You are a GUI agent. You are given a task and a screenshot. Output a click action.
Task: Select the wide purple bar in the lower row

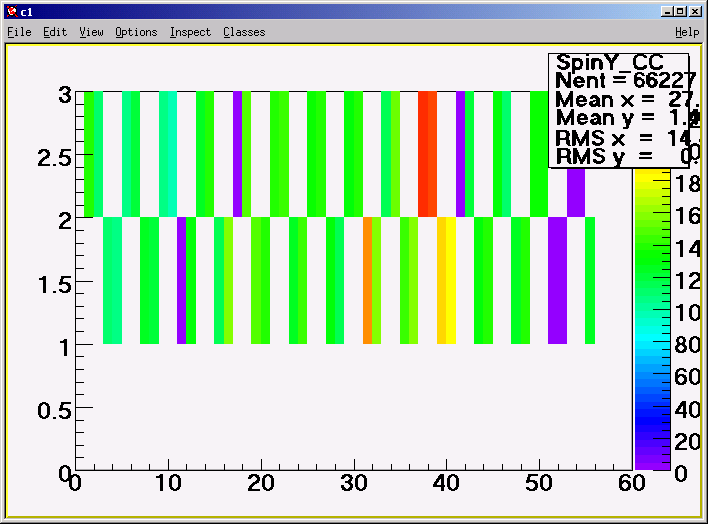[x=557, y=281]
